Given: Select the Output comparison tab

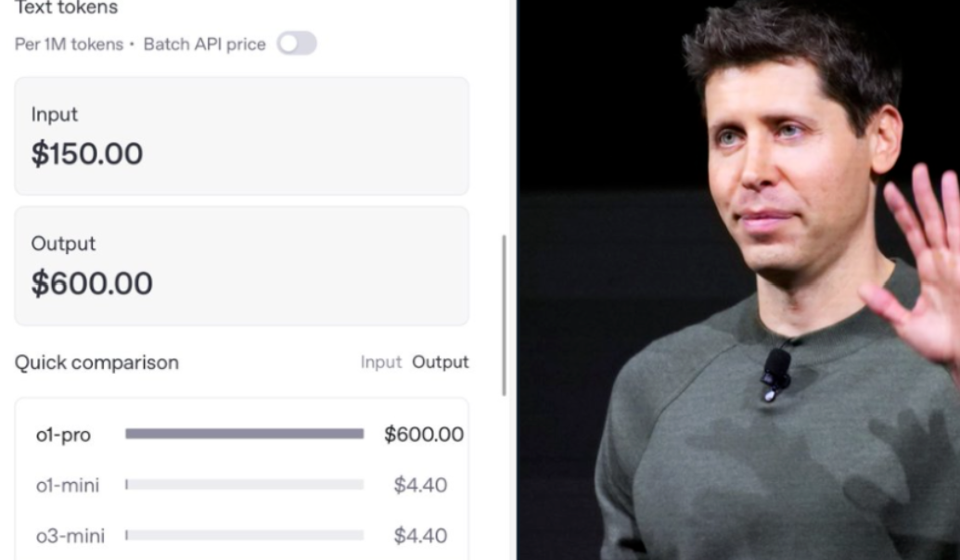Looking at the screenshot, I should coord(441,363).
